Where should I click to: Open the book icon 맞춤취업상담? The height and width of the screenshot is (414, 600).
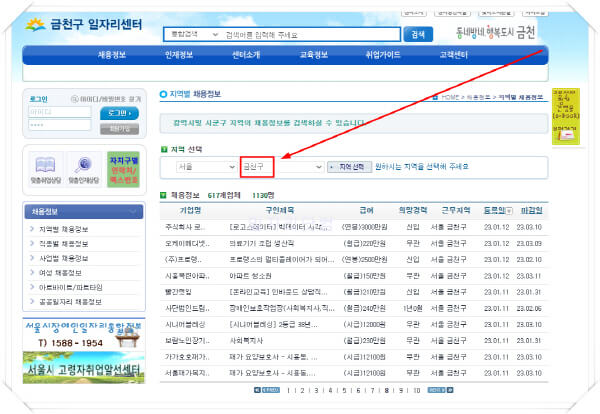coord(46,170)
